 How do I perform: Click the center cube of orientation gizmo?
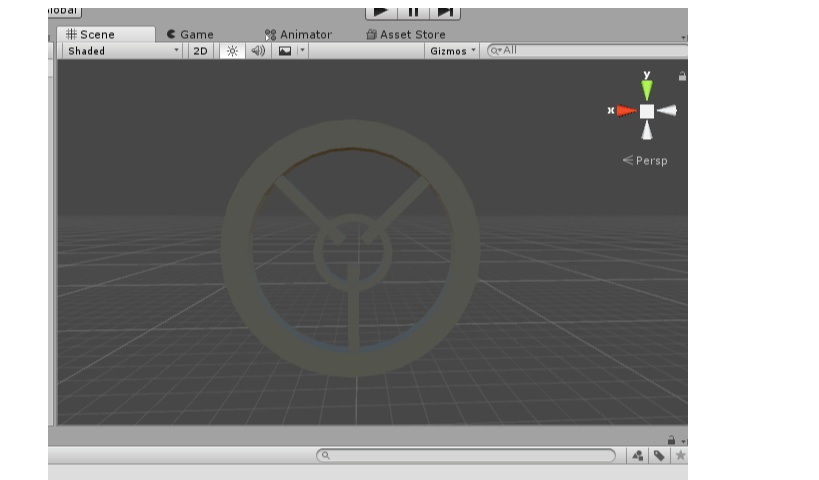pyautogui.click(x=647, y=111)
